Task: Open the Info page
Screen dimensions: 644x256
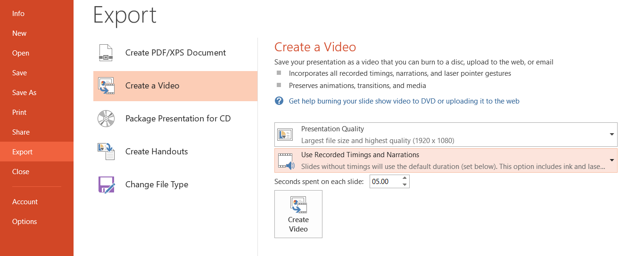Action: click(37, 14)
